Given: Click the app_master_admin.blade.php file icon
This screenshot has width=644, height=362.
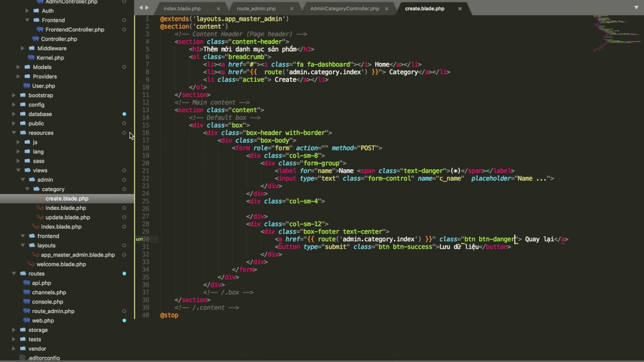Looking at the screenshot, I should pyautogui.click(x=36, y=255).
